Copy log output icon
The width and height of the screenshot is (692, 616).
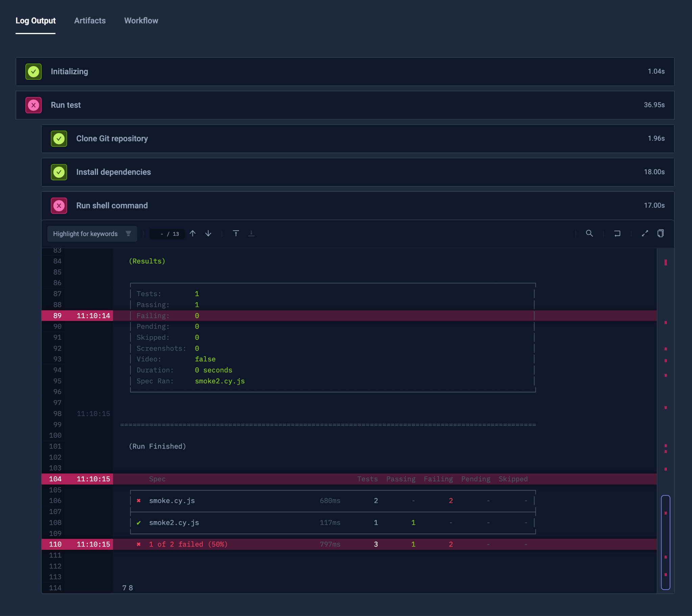[661, 234]
